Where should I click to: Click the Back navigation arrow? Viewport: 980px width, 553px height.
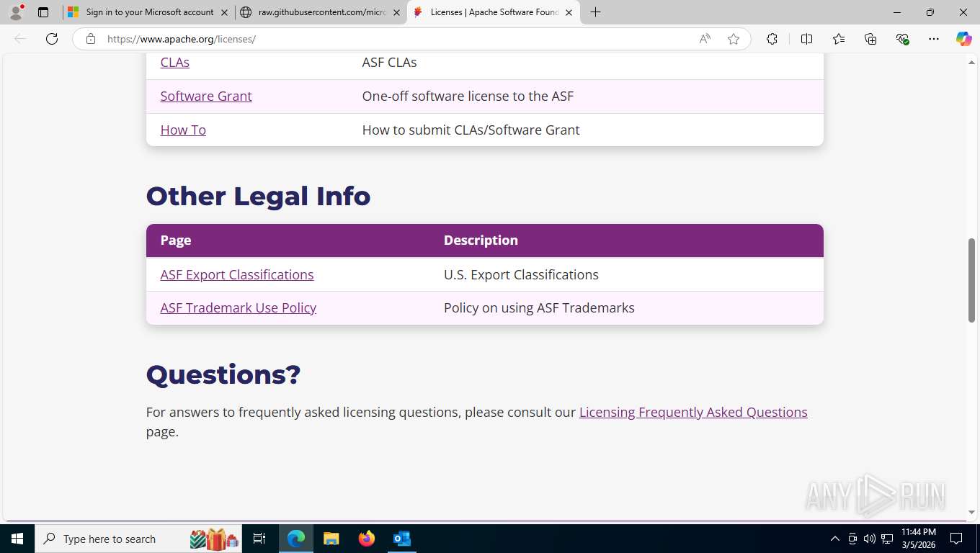point(20,39)
